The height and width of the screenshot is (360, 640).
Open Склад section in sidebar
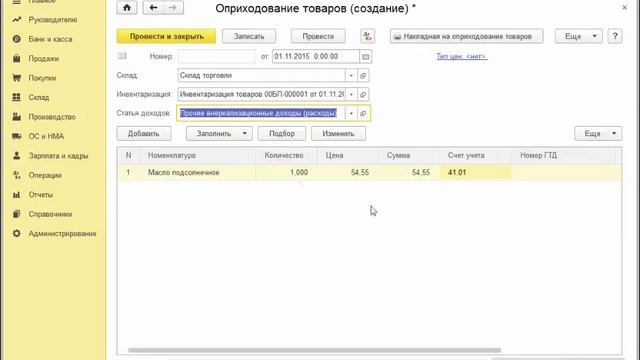[x=39, y=98]
